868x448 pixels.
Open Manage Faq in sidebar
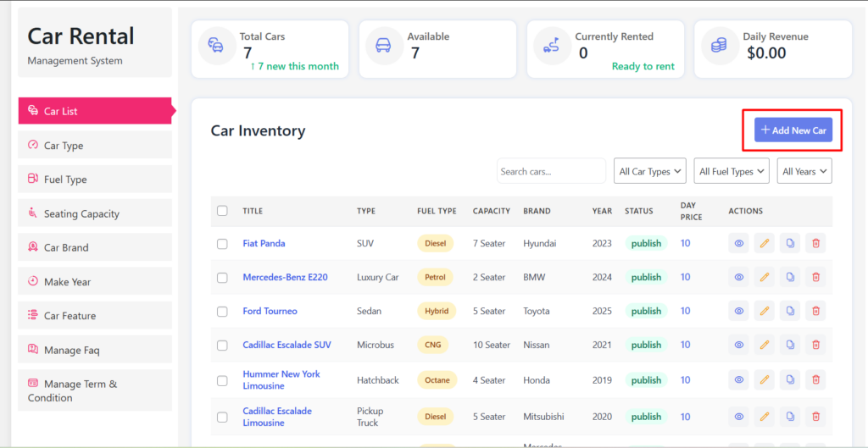pos(95,350)
